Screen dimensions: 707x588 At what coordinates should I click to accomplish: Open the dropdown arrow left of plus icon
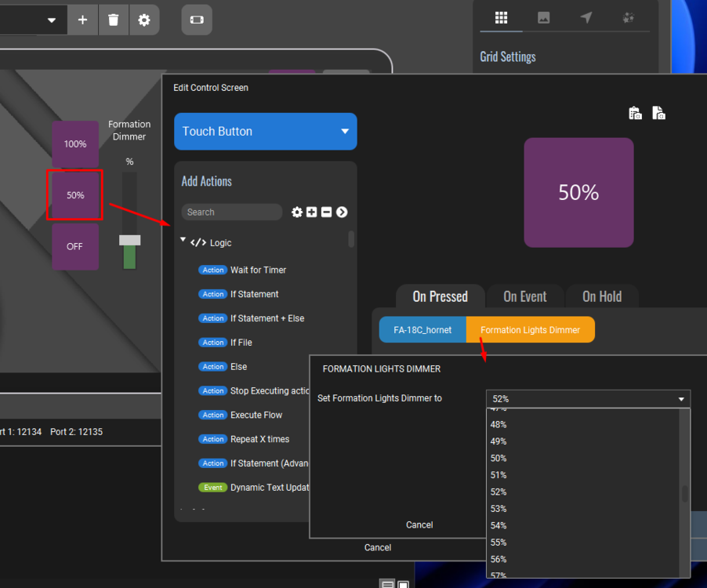tap(52, 20)
